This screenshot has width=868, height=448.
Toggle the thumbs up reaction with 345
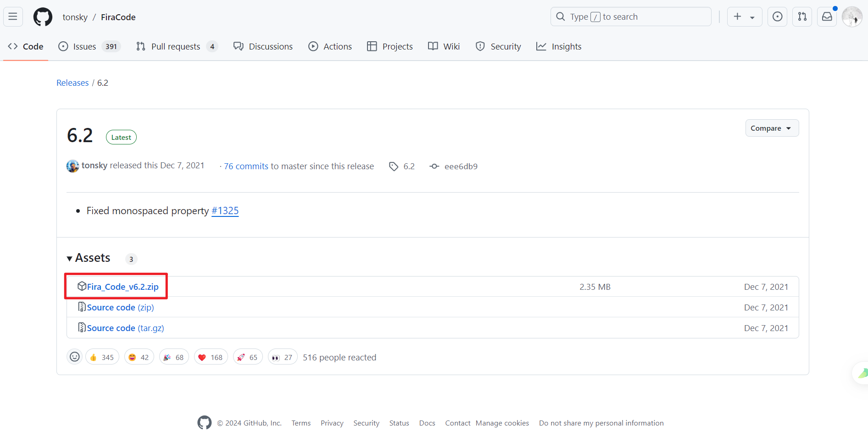102,357
